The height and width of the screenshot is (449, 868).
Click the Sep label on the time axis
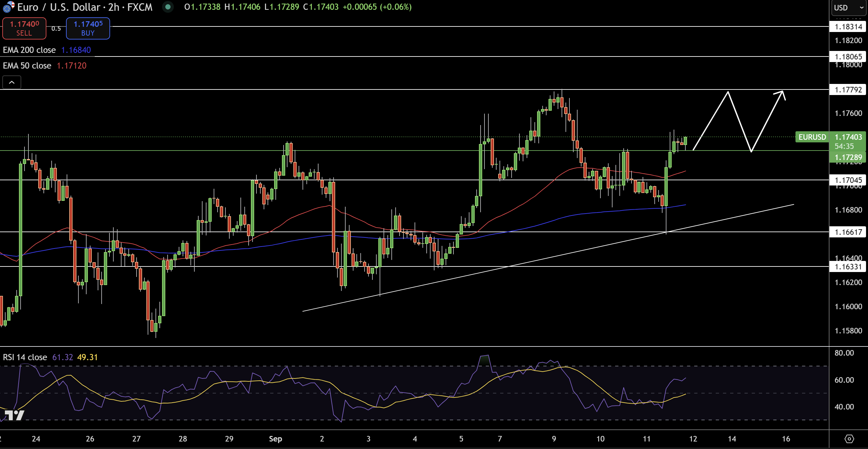(x=276, y=439)
